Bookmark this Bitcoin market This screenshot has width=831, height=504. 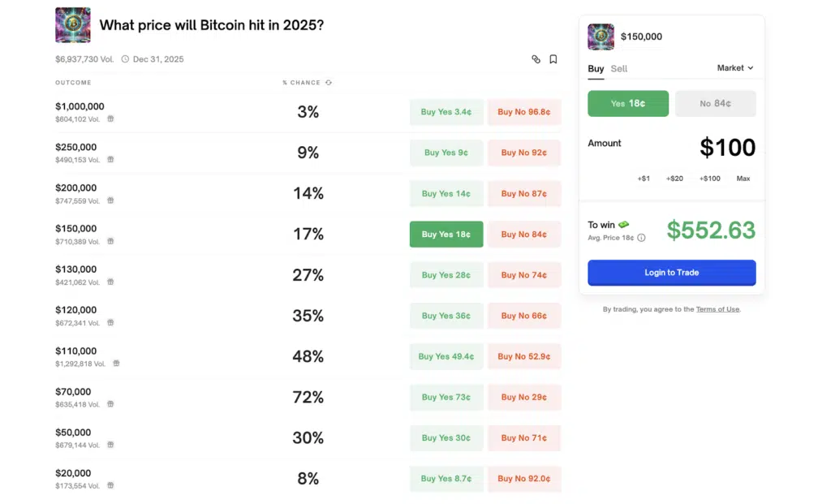point(553,59)
